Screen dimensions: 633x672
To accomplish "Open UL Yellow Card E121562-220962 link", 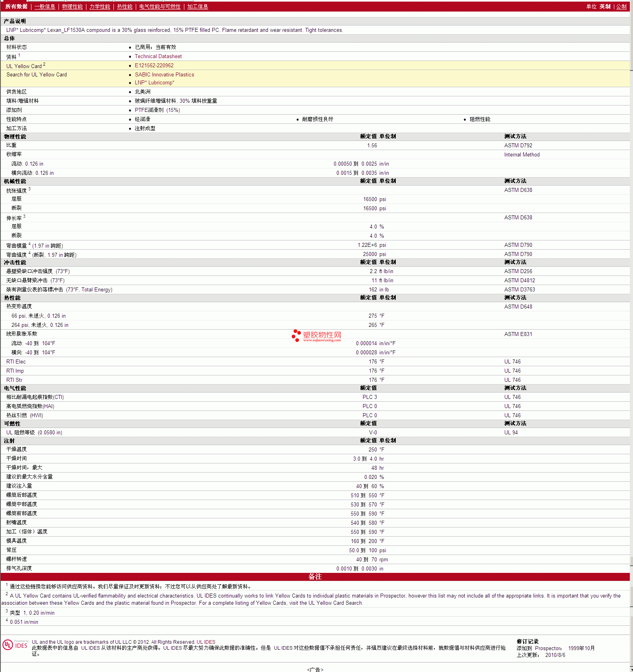I will [x=154, y=66].
